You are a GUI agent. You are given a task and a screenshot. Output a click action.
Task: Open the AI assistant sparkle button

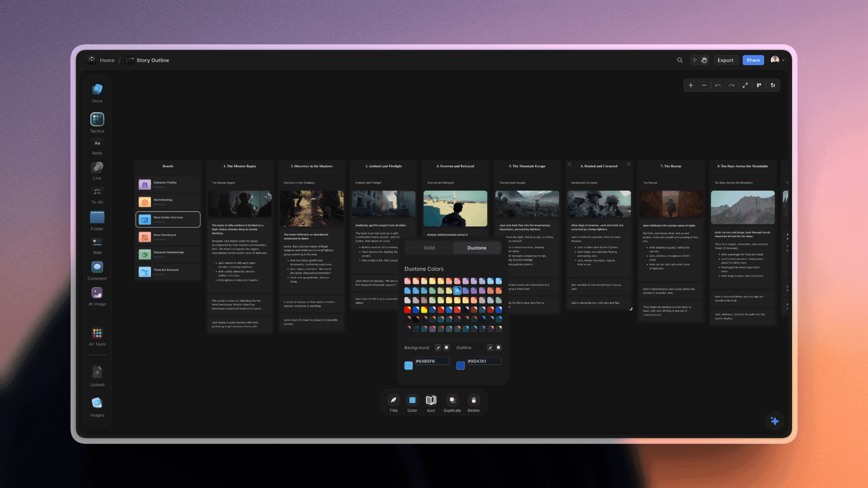coord(774,421)
